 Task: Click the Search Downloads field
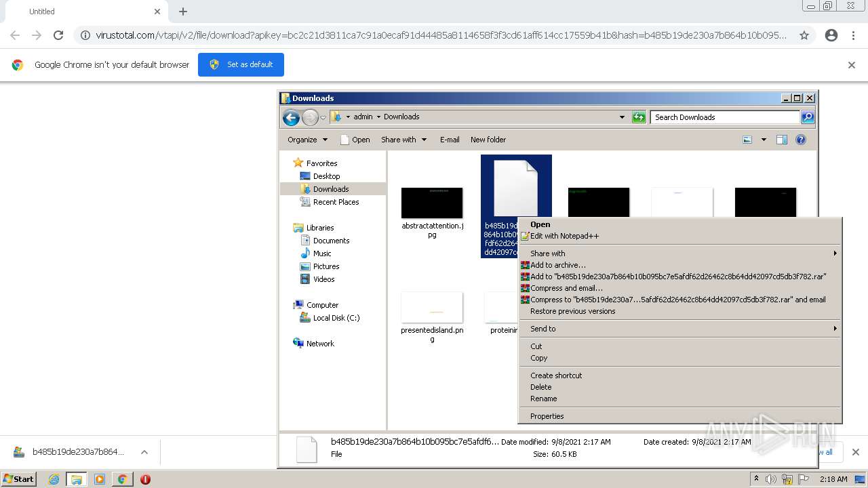[x=725, y=117]
